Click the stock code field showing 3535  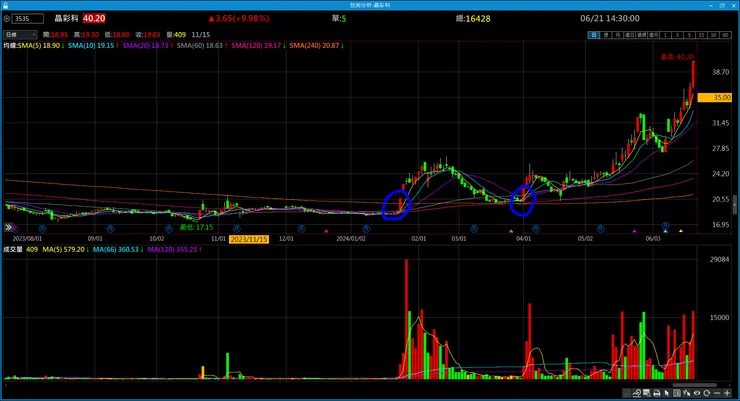[27, 18]
